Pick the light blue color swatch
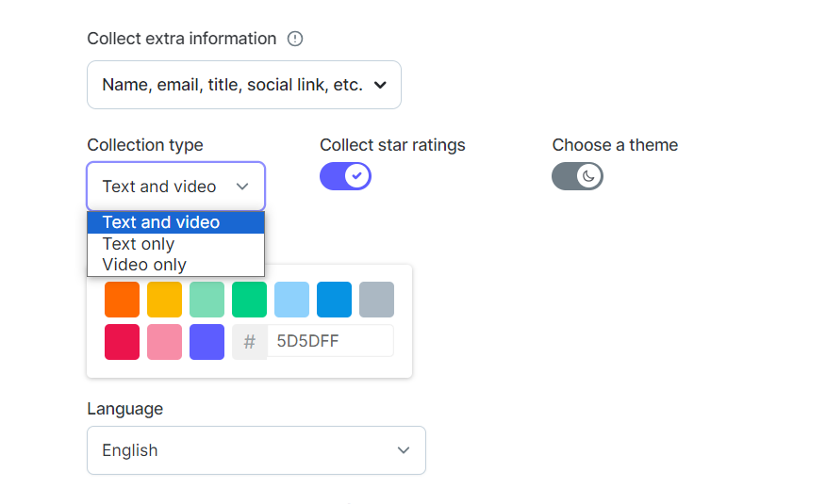 [292, 300]
